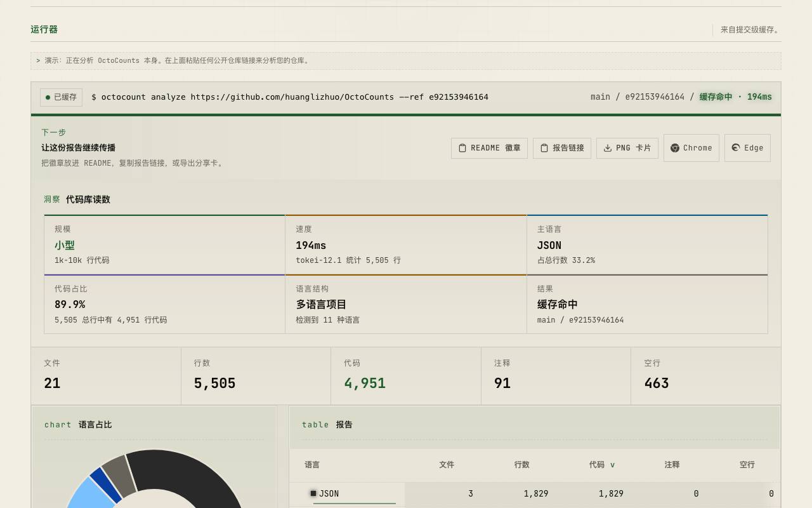Screen dimensions: 812x508
Task: Select the JSON row in report table
Action: [535, 494]
